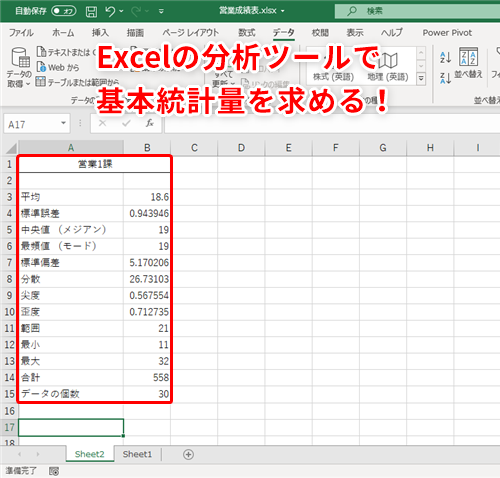Switch to the ページ レイアウト tab
Screen dimensions: 500x478
point(190,33)
